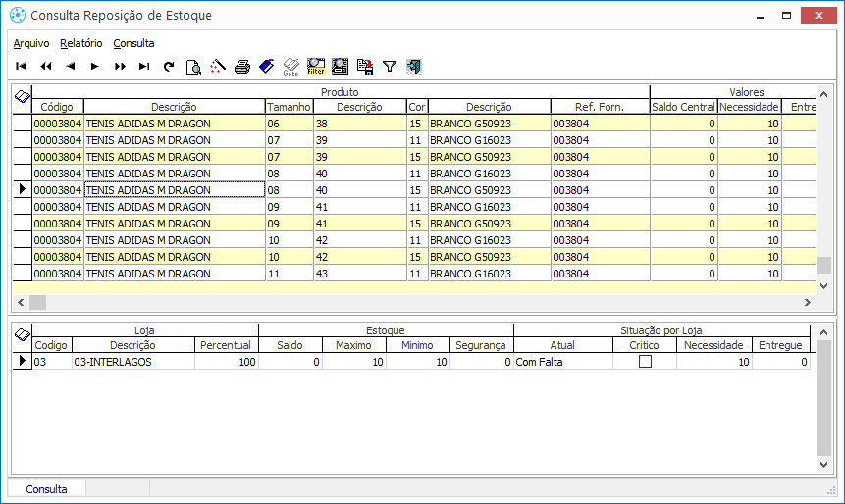Click the row marker arrow in Loja grid
This screenshot has height=504, width=845.
coord(23,361)
